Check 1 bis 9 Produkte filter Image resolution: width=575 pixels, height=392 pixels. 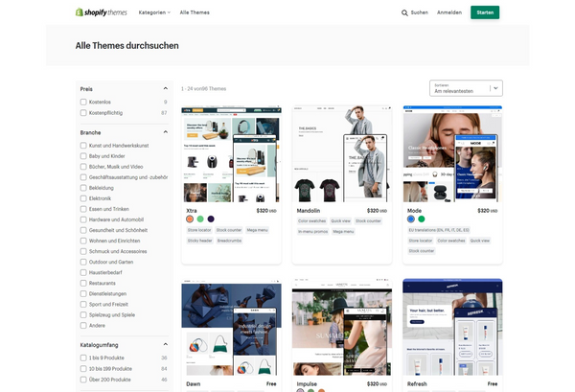click(x=83, y=357)
